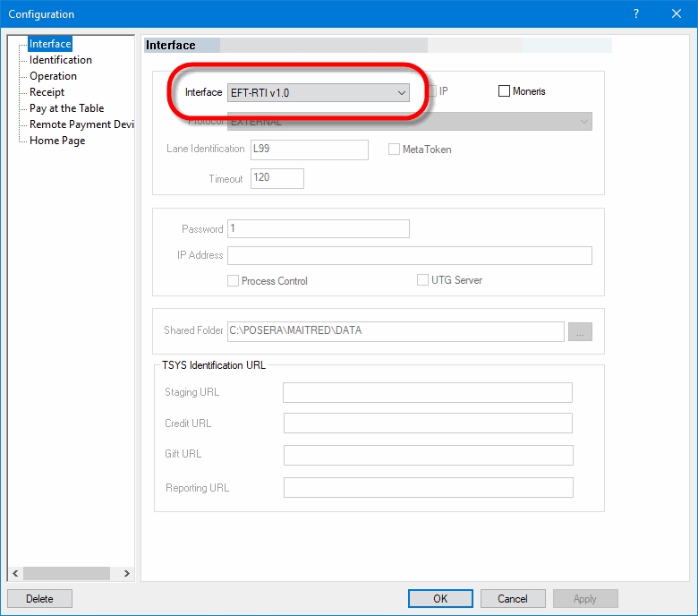Close the Configuration dialog window
This screenshot has width=698, height=616.
[x=677, y=13]
